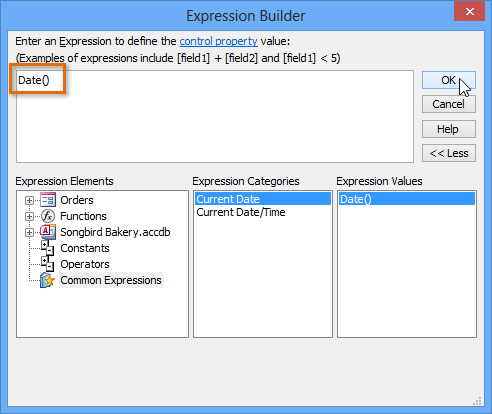Select Songbird Bakery.accdb tree item

click(115, 232)
